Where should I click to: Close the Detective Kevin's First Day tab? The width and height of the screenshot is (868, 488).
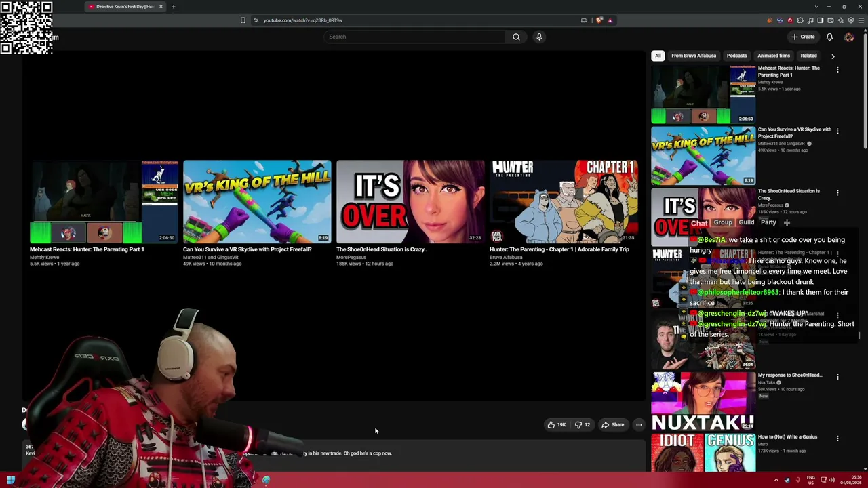(161, 7)
